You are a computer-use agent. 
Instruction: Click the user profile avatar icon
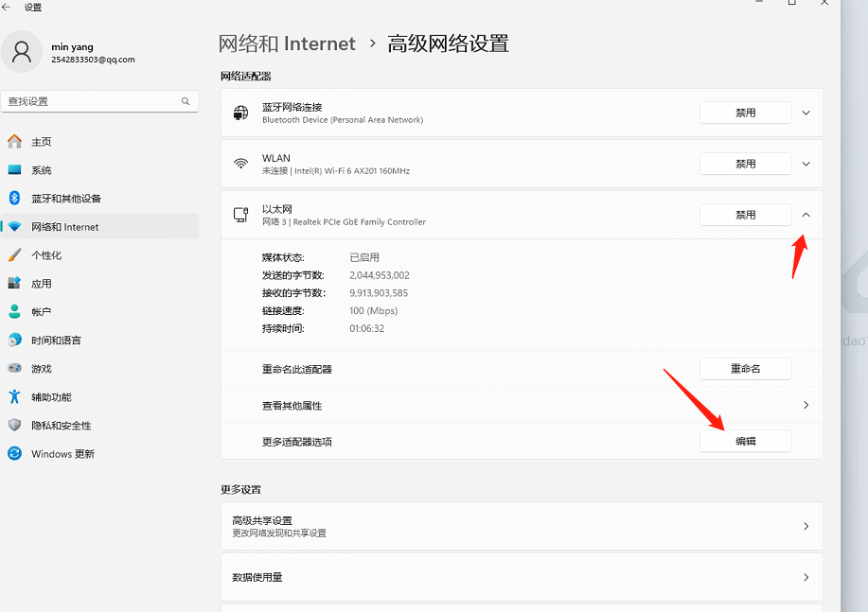(21, 52)
